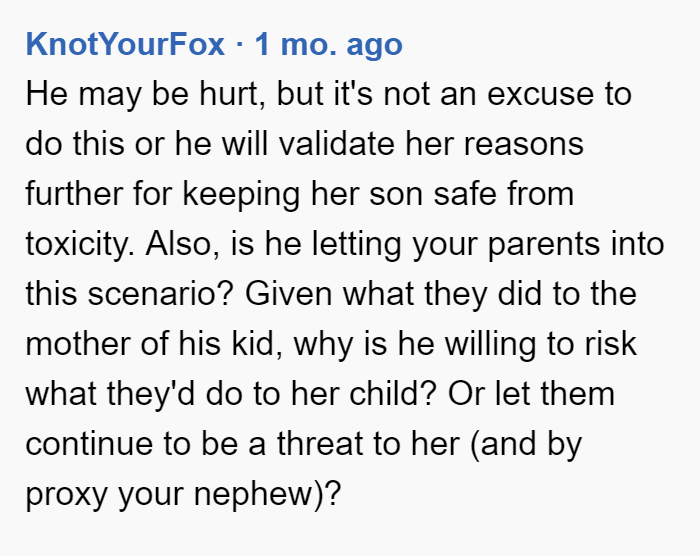Click the word 'threat' in the comment
The height and width of the screenshot is (556, 700).
(x=320, y=444)
